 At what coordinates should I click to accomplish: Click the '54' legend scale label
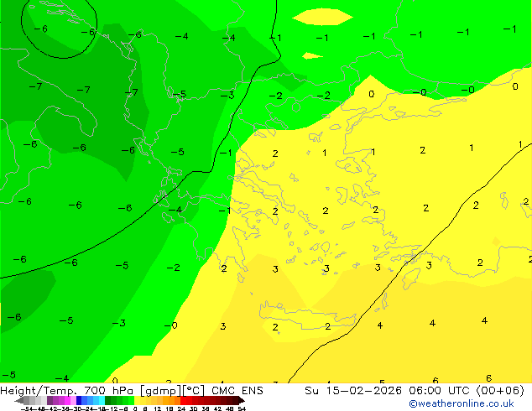242,408
